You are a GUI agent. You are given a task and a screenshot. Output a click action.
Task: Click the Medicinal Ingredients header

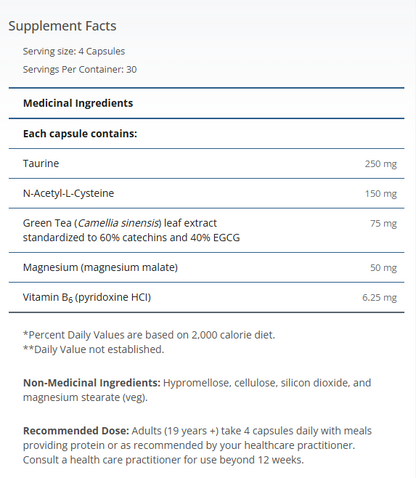click(x=78, y=103)
